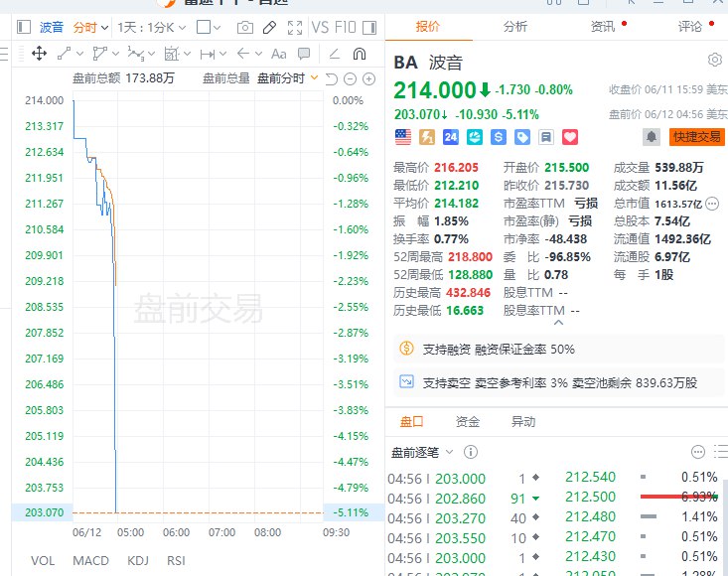This screenshot has width=728, height=576.
Task: Select the 异动 tab
Action: [523, 421]
